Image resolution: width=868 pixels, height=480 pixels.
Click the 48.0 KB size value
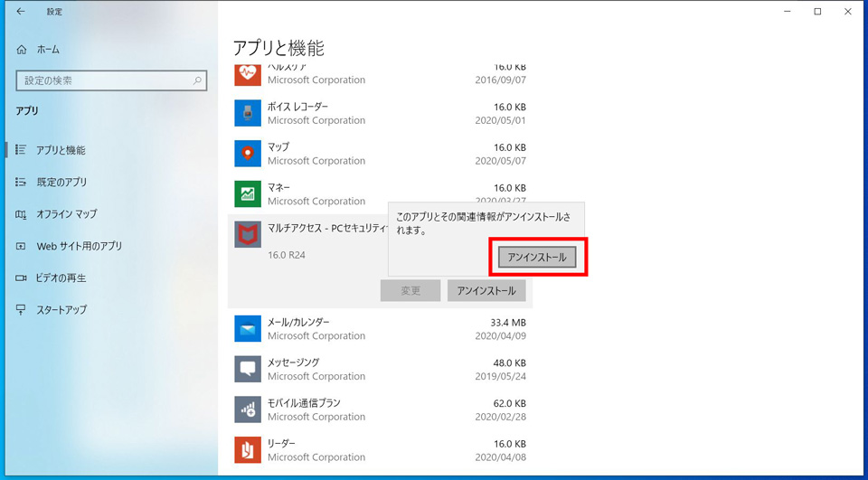pos(507,363)
